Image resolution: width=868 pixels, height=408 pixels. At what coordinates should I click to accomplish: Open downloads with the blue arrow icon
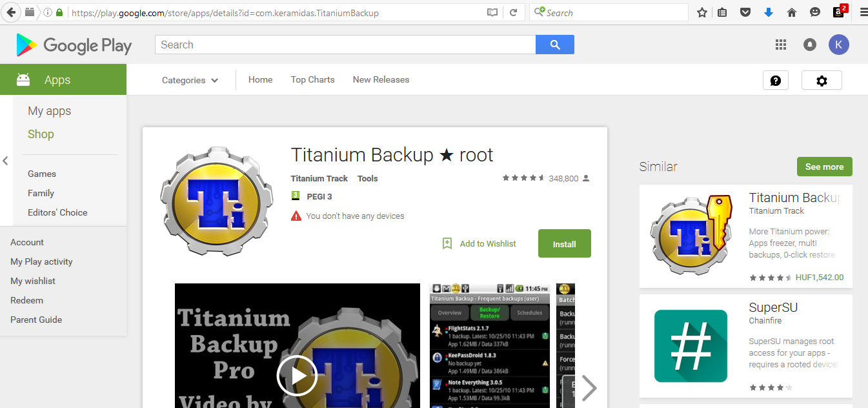tap(768, 12)
